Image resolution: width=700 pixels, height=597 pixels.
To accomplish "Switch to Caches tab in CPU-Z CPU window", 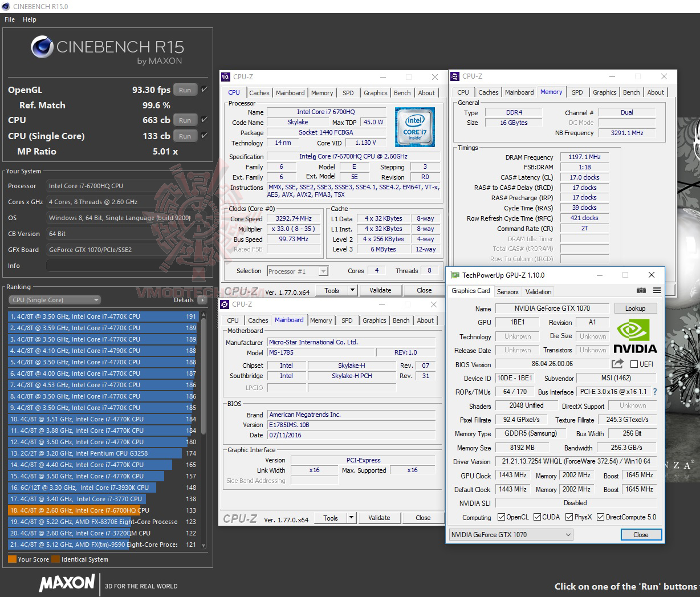I will 259,93.
